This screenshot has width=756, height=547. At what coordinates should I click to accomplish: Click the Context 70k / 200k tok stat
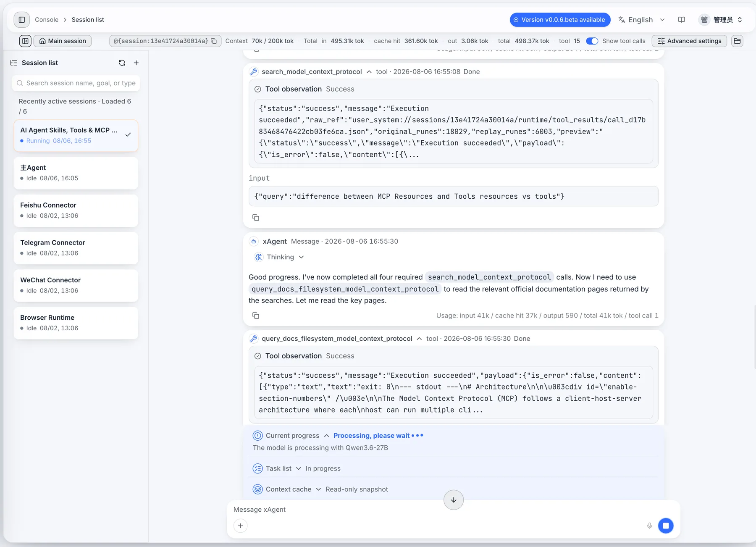tap(259, 41)
